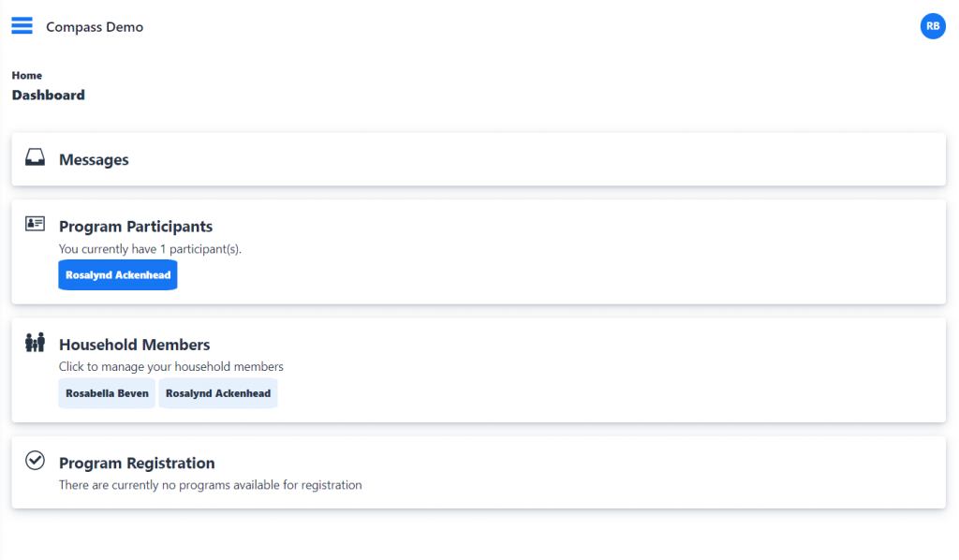The width and height of the screenshot is (959, 560).
Task: Click the Compass Demo app title
Action: pyautogui.click(x=95, y=27)
